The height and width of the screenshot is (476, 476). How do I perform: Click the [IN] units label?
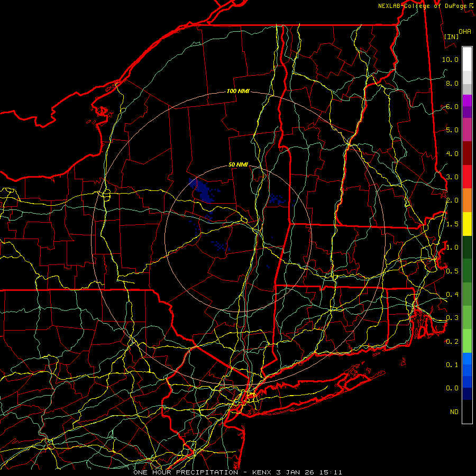tap(451, 36)
